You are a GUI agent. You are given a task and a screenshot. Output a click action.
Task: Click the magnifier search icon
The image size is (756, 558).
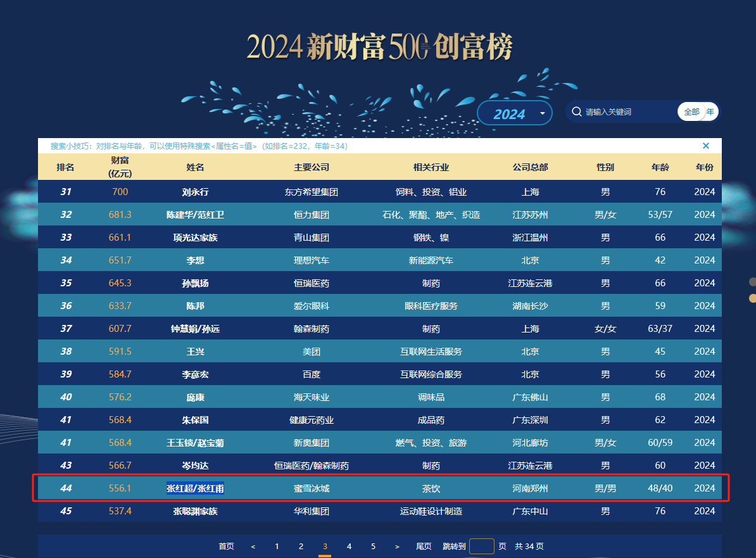pos(576,112)
